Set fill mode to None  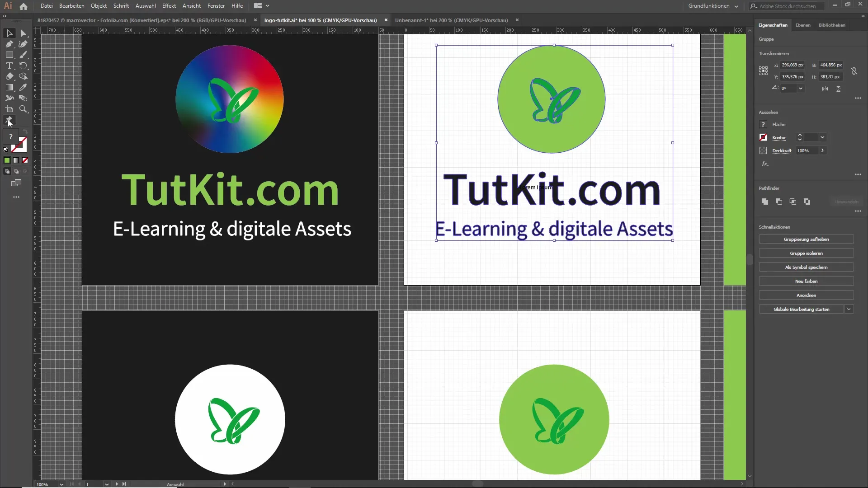pyautogui.click(x=25, y=160)
